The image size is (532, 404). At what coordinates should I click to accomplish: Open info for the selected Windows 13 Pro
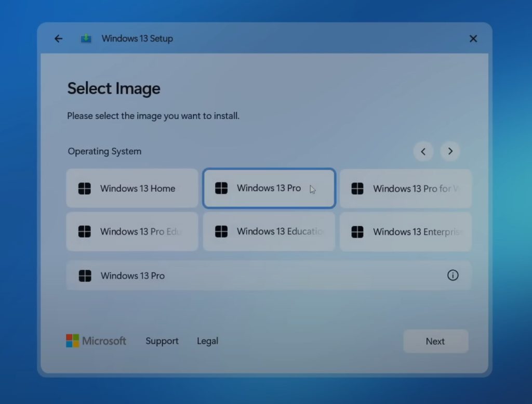coord(453,276)
